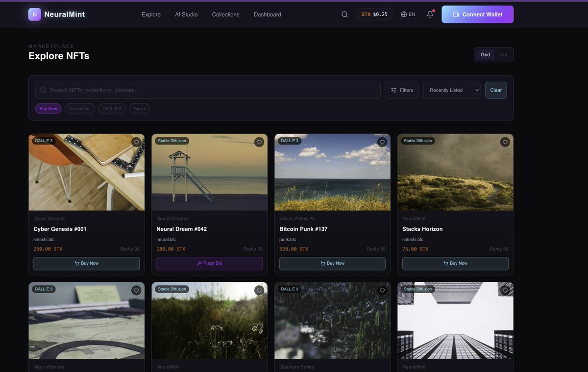588x372 pixels.
Task: Connect Wallet using the gradient button
Action: tap(478, 14)
